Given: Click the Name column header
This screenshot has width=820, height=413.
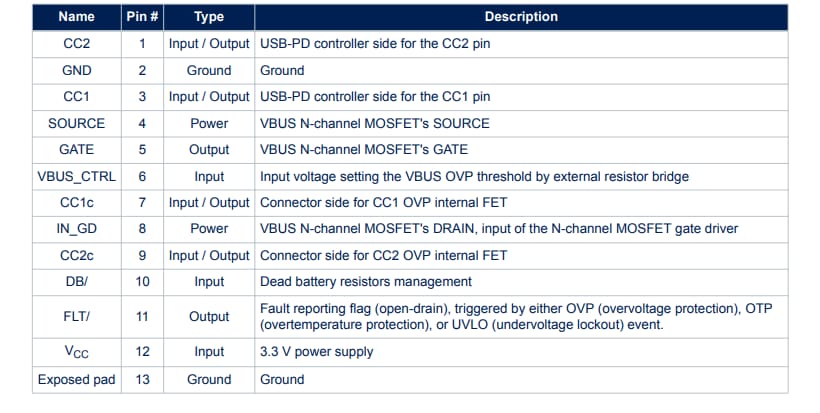Looking at the screenshot, I should tap(77, 17).
